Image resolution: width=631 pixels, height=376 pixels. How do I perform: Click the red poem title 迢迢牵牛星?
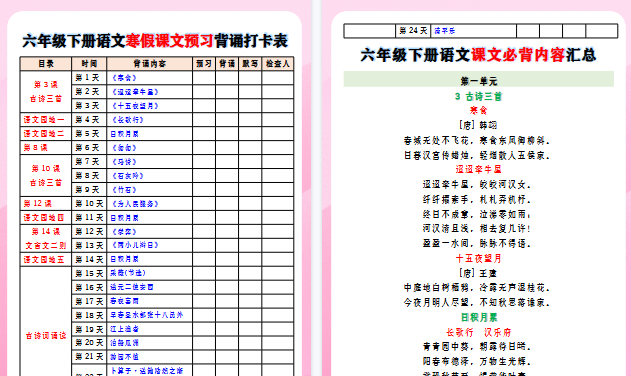[478, 169]
